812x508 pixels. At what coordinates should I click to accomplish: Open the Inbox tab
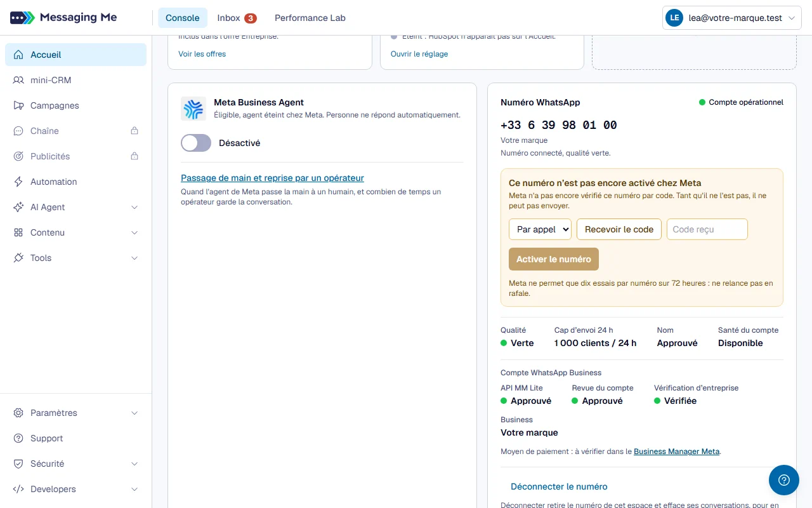pos(237,18)
